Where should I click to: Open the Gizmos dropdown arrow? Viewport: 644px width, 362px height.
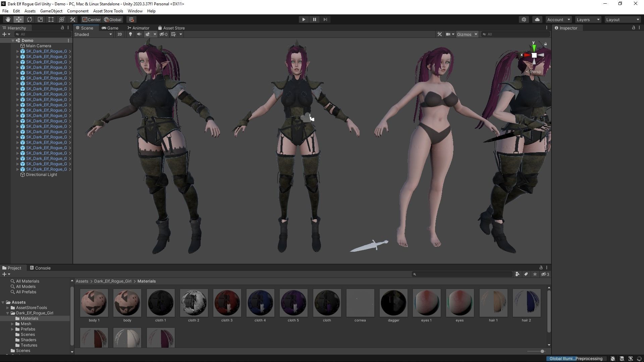coord(476,34)
